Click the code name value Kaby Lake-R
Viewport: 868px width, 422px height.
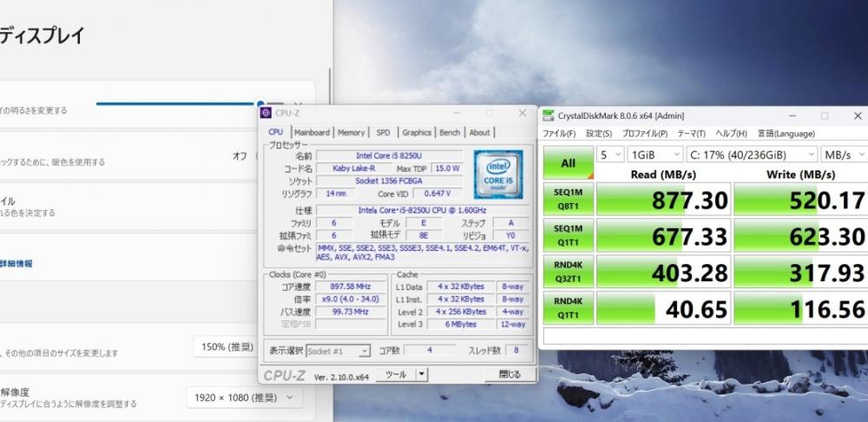point(353,168)
